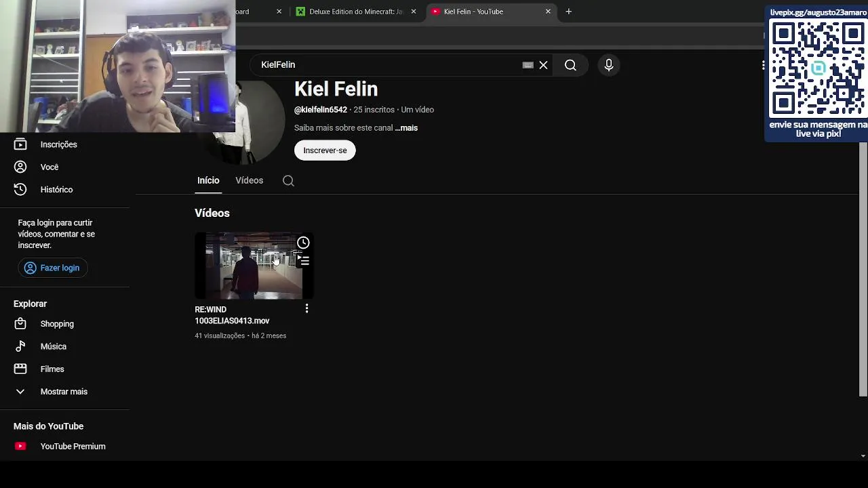
Task: Start voice search with the microphone icon
Action: coord(609,65)
